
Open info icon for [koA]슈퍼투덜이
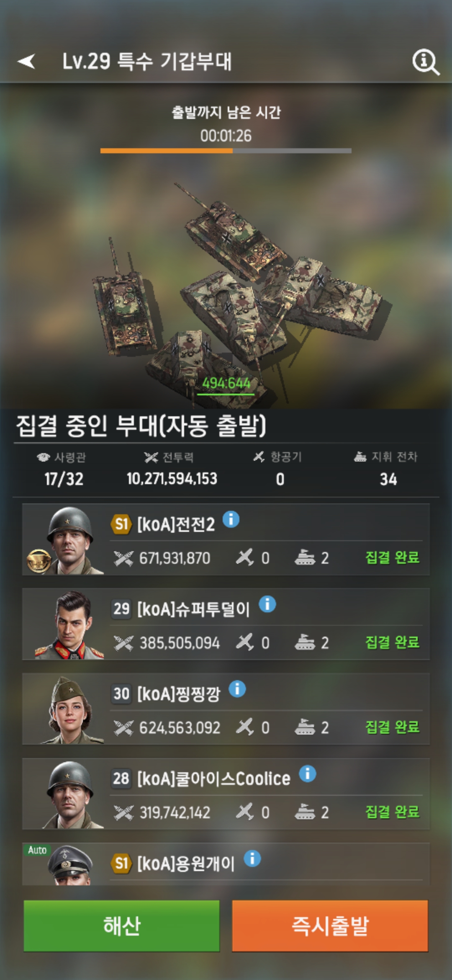[267, 604]
